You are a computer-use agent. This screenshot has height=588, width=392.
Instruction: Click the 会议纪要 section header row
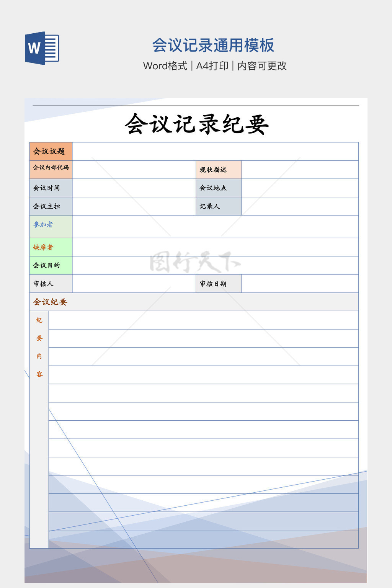(x=194, y=302)
